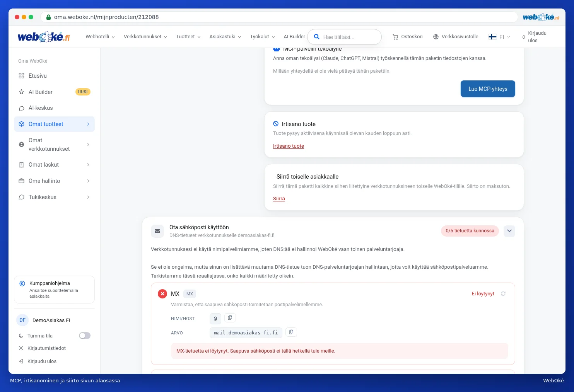
Task: Click the red MX error status icon
Action: (x=162, y=294)
